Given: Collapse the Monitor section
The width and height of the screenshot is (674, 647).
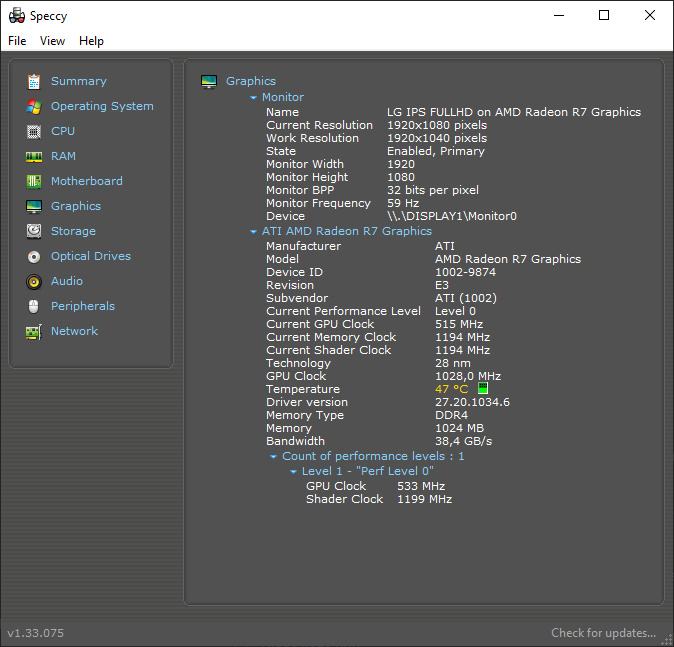Looking at the screenshot, I should (x=254, y=98).
